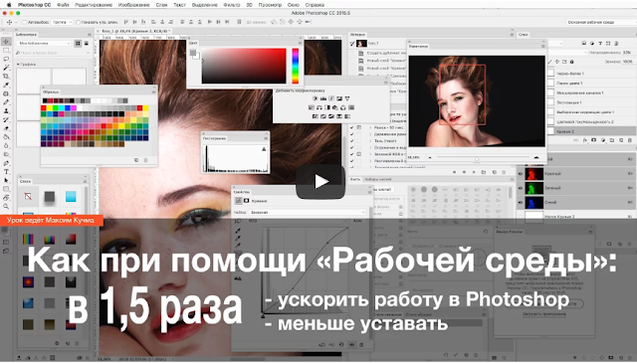The width and height of the screenshot is (637, 364).
Task: Hide the Красный channel eye icon
Action: point(521,174)
